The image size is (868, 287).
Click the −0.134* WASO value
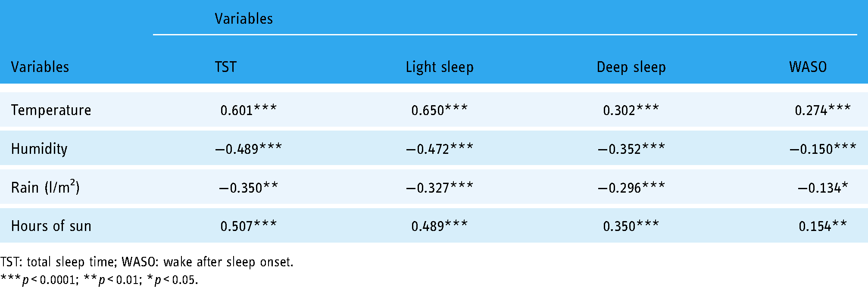tap(823, 187)
